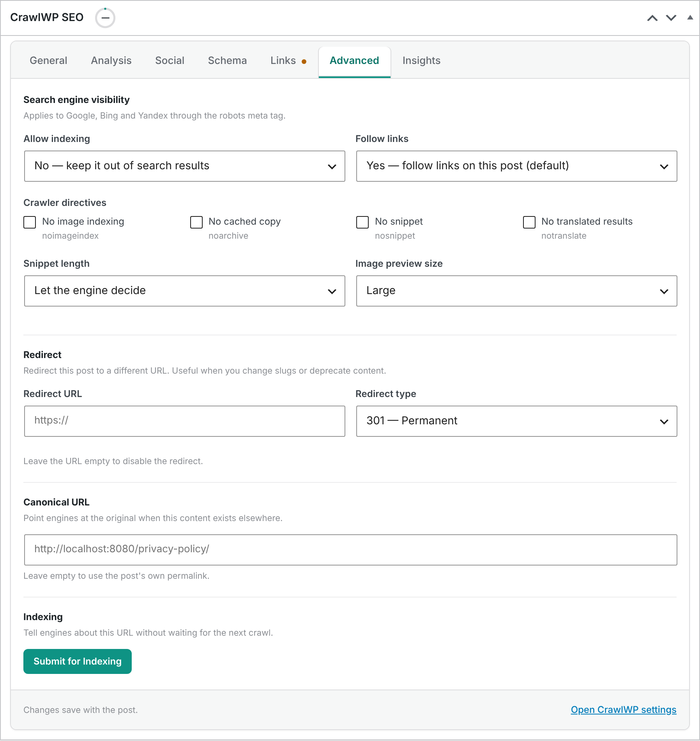Enable the No image indexing checkbox

30,222
